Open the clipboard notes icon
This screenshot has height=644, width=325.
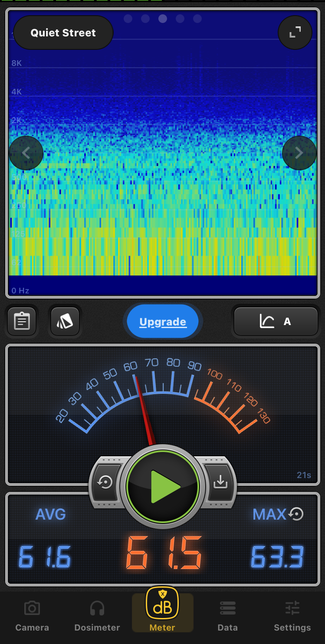pyautogui.click(x=22, y=322)
